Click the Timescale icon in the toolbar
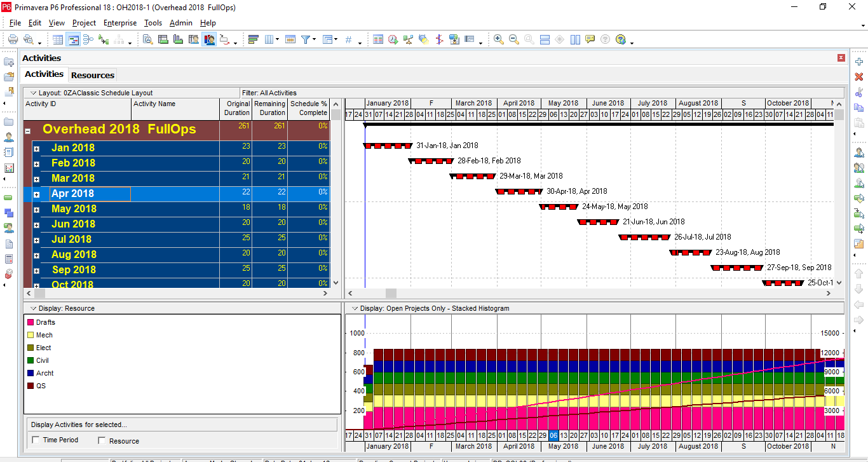The height and width of the screenshot is (462, 868). 290,39
